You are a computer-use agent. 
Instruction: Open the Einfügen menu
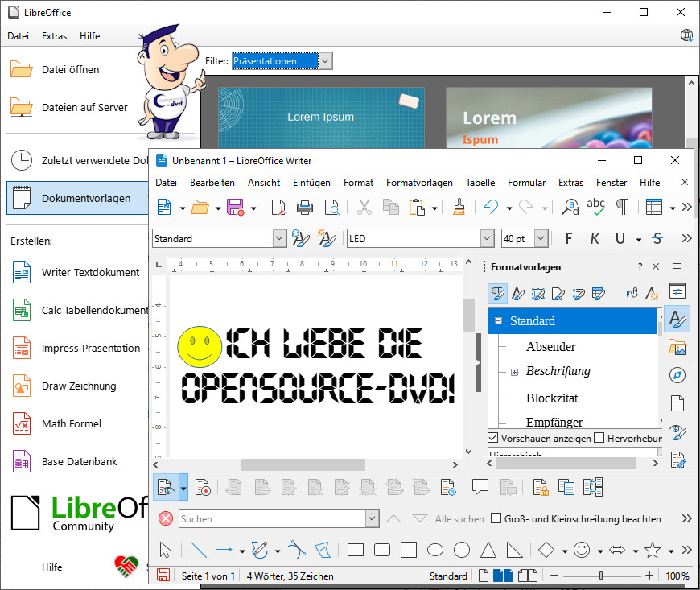311,183
